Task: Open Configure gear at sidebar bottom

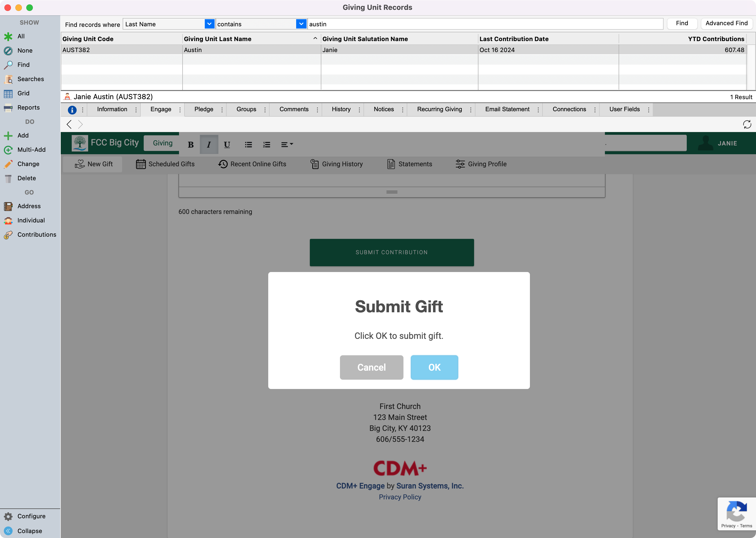Action: point(8,516)
